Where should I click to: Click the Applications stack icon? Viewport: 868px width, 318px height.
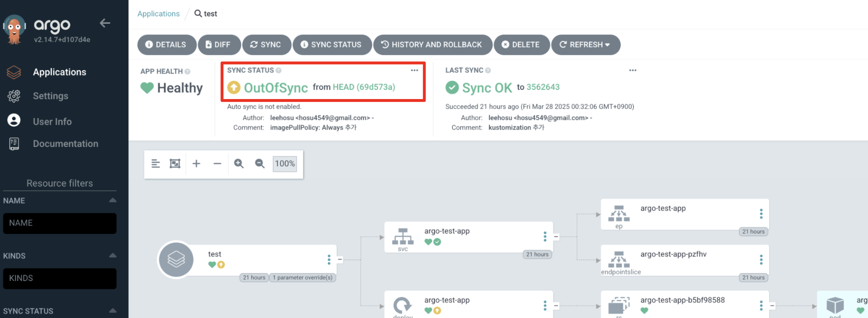point(14,72)
